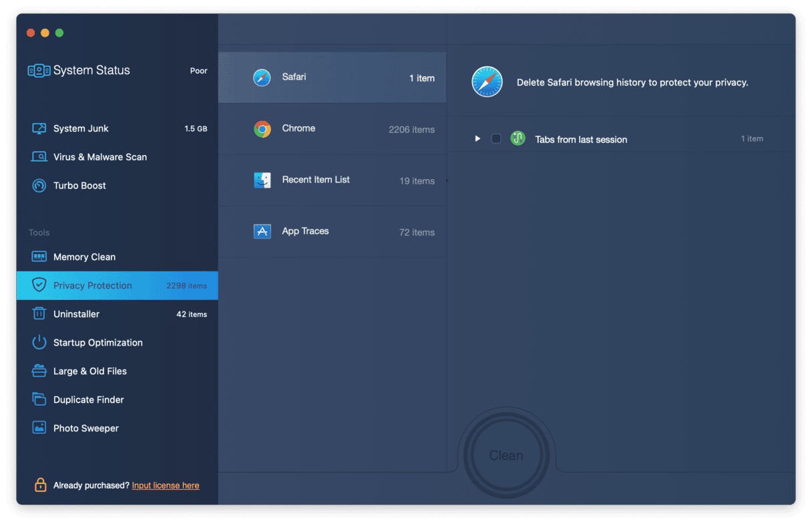Expand the Tabs from last session triangle
Image resolution: width=812 pixels, height=524 pixels.
[477, 139]
